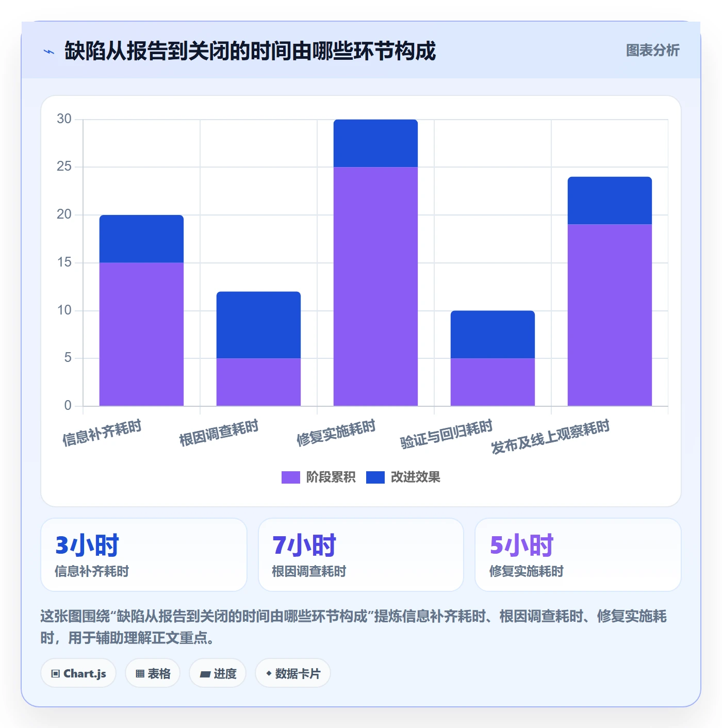722x728 pixels.
Task: Pick the blue bar segment for 验证与回归耗时
Action: pyautogui.click(x=493, y=335)
